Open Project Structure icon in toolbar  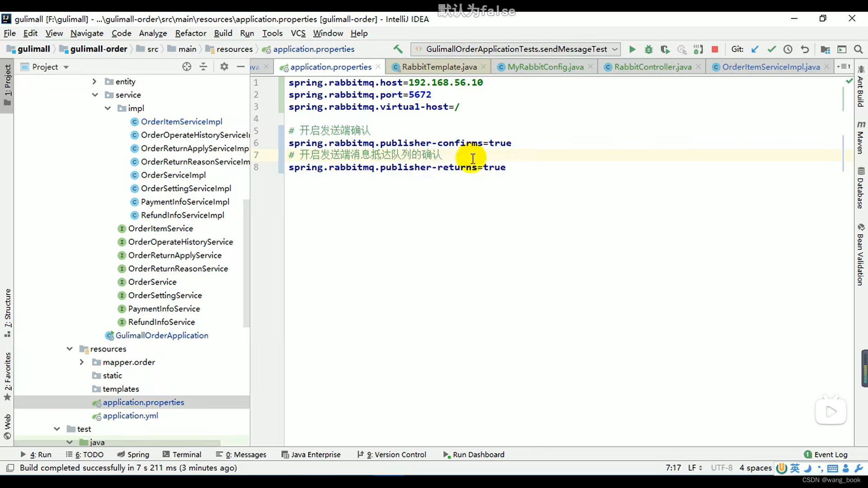click(x=825, y=49)
